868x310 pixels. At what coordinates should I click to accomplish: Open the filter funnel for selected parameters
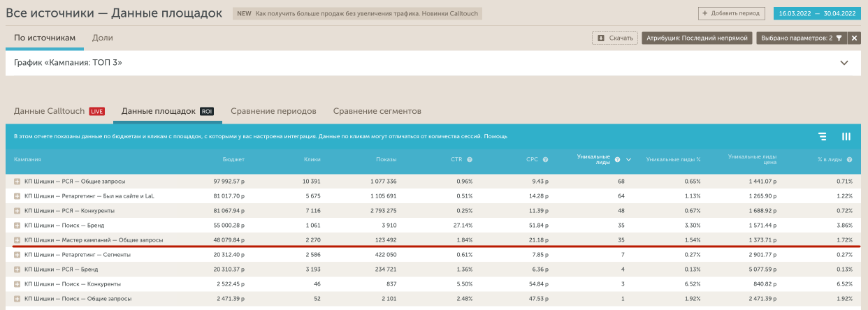pos(839,38)
